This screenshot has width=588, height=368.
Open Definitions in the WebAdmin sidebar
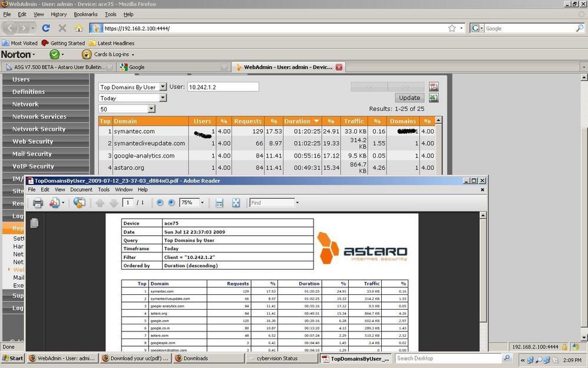pyautogui.click(x=46, y=91)
